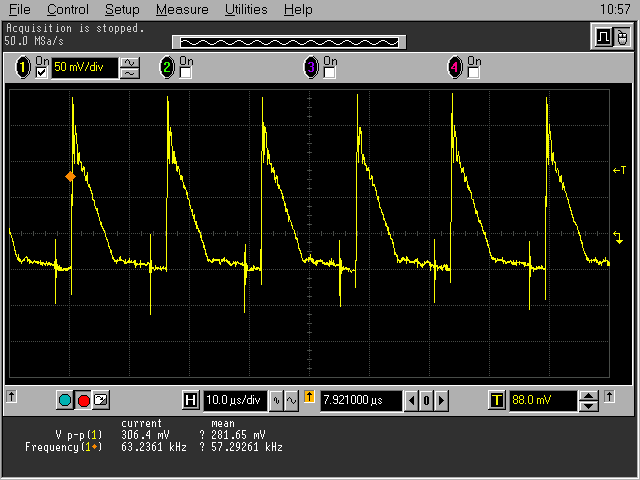The height and width of the screenshot is (480, 640).
Task: Click the trigger T setup icon
Action: pos(496,401)
